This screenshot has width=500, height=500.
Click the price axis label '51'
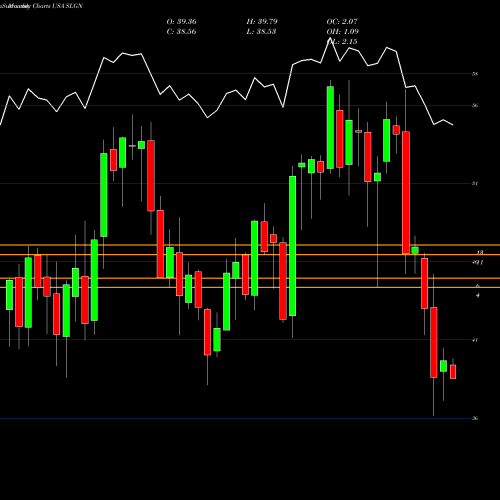click(475, 184)
